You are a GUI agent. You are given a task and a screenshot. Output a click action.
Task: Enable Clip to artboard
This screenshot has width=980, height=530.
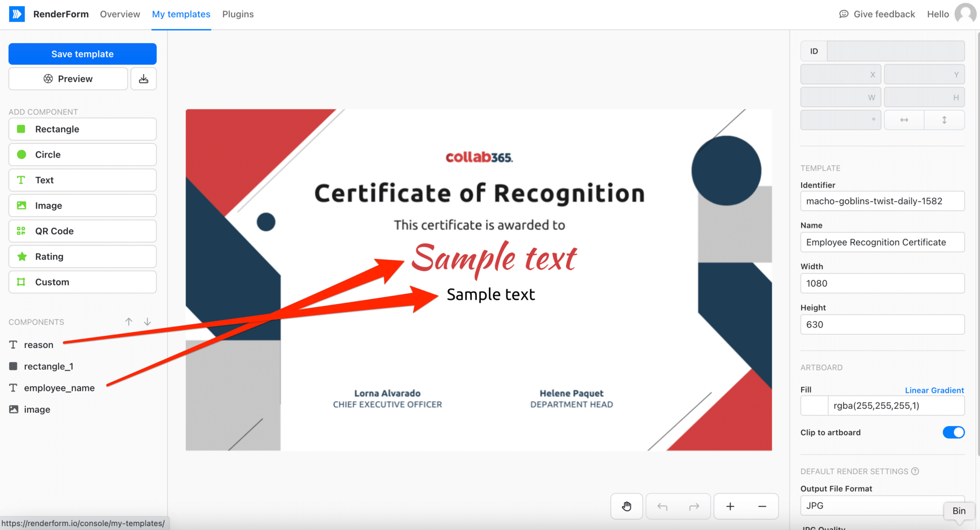[x=953, y=432]
